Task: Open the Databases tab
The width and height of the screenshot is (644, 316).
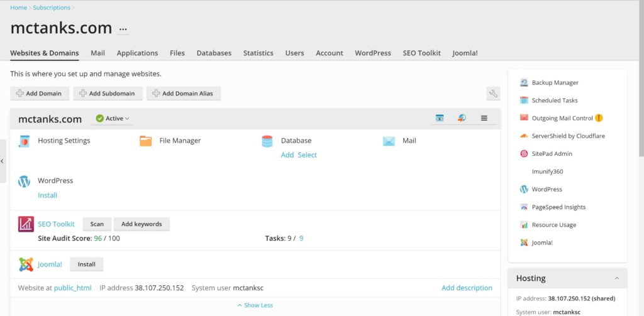Action: coord(214,53)
